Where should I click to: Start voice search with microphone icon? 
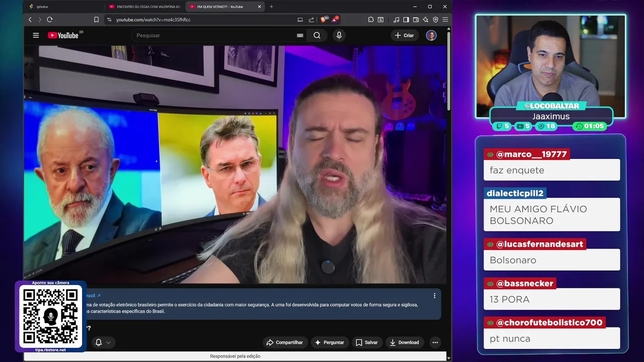point(339,35)
